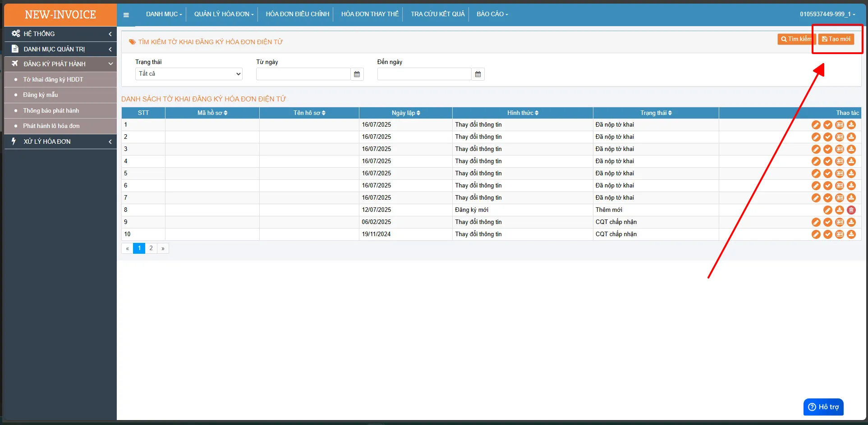Click the ID card view icon in row 3
Image resolution: width=868 pixels, height=425 pixels.
[x=840, y=149]
